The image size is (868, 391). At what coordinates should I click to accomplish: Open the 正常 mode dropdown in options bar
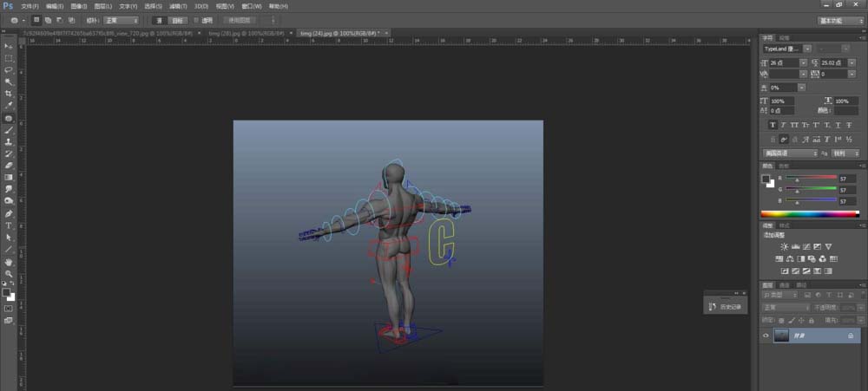coord(121,19)
